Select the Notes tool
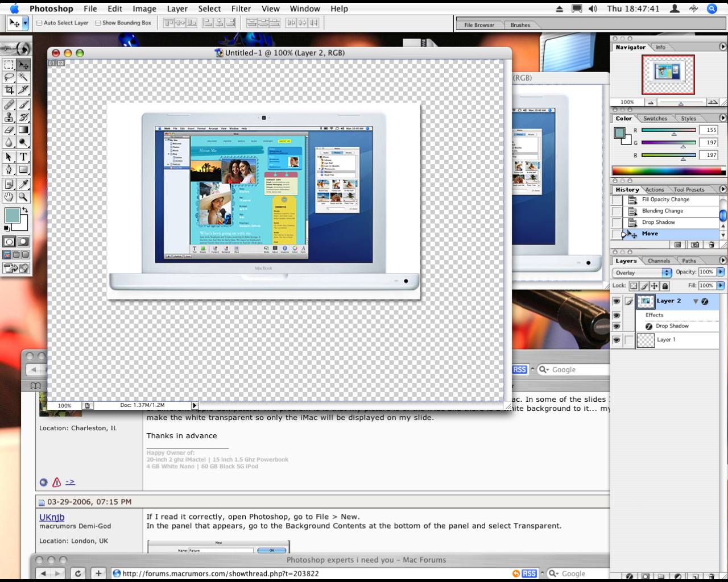Screen dimensions: 728x582 point(9,184)
